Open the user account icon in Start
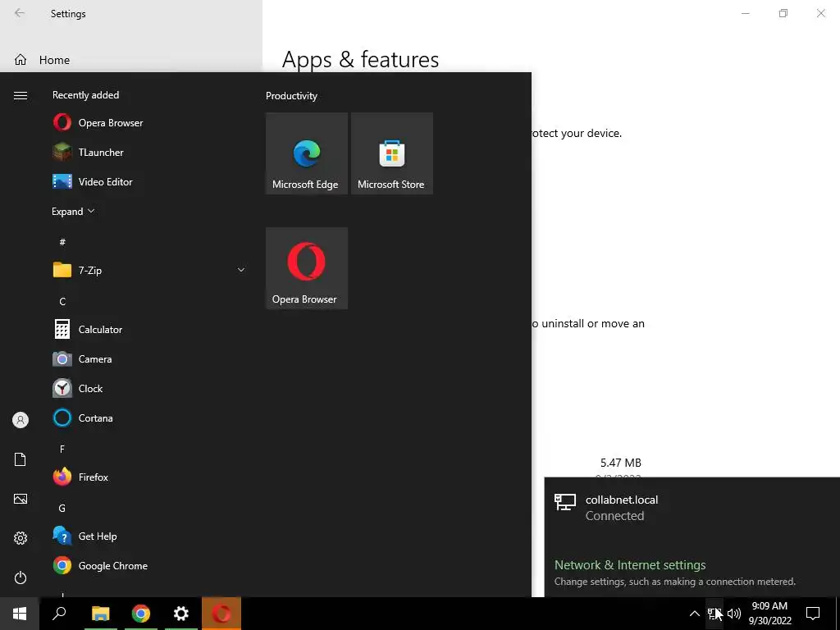Image resolution: width=840 pixels, height=630 pixels. 21,420
